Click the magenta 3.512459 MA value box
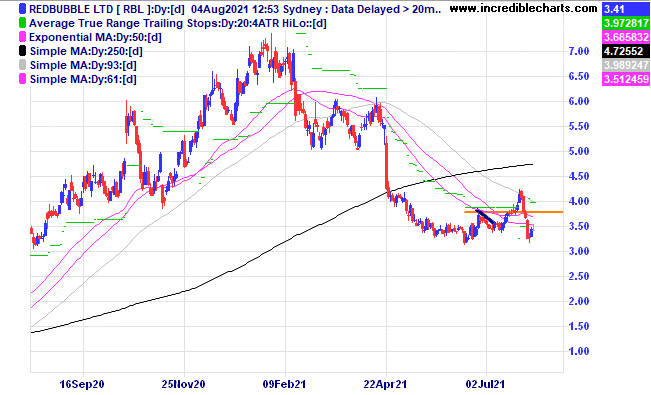The width and height of the screenshot is (651, 395). coord(625,79)
